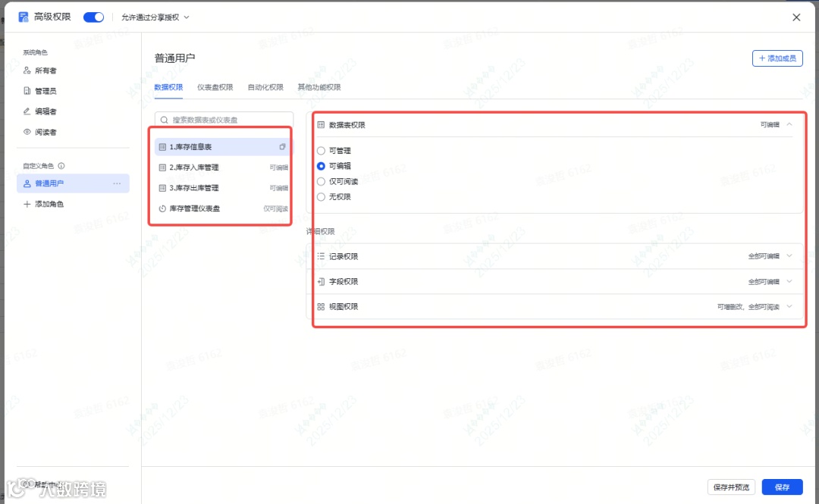Click the 保存并预览 button
This screenshot has width=819, height=504.
(731, 487)
